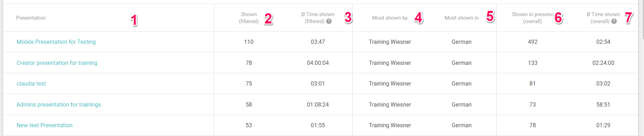Click help icon beside Time shown (overall)

(x=614, y=21)
